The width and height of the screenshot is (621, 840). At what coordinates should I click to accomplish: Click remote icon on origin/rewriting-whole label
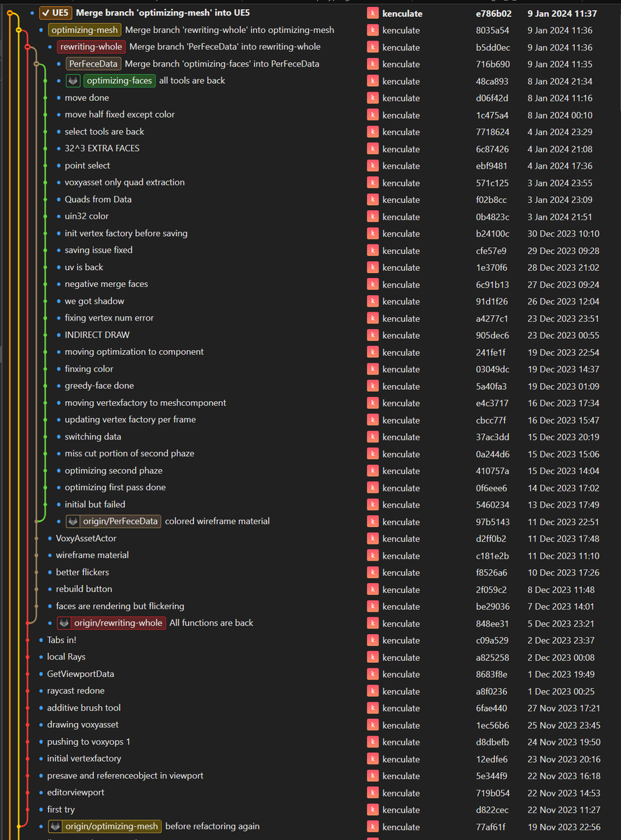tap(64, 623)
